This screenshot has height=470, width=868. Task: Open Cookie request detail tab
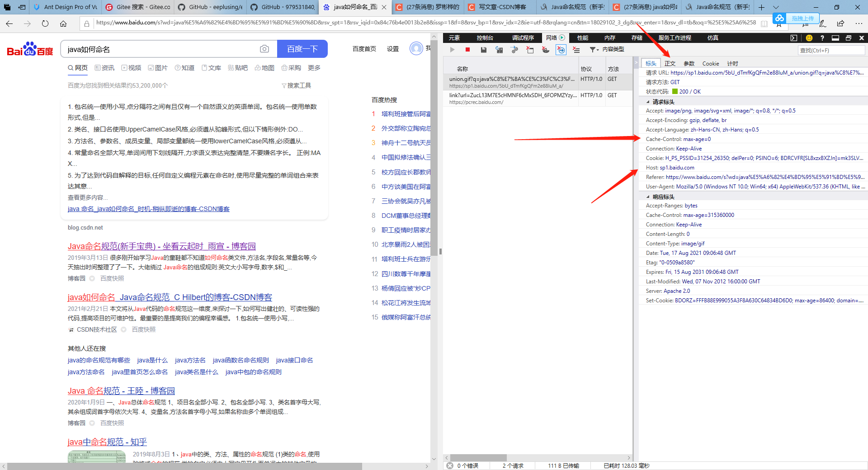click(710, 64)
